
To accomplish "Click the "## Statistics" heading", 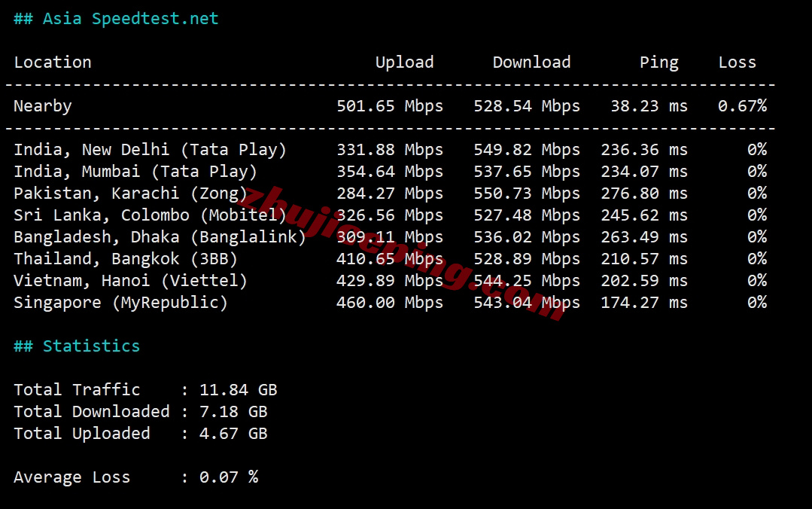I will [77, 346].
